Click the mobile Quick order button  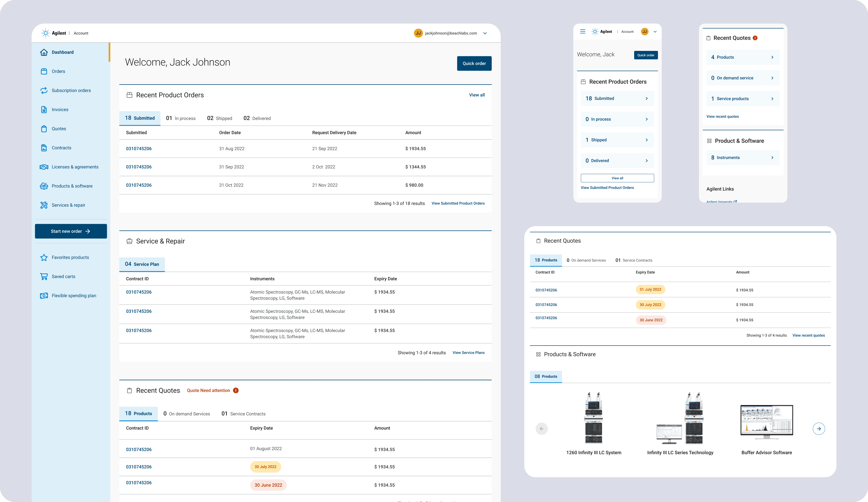pos(645,55)
